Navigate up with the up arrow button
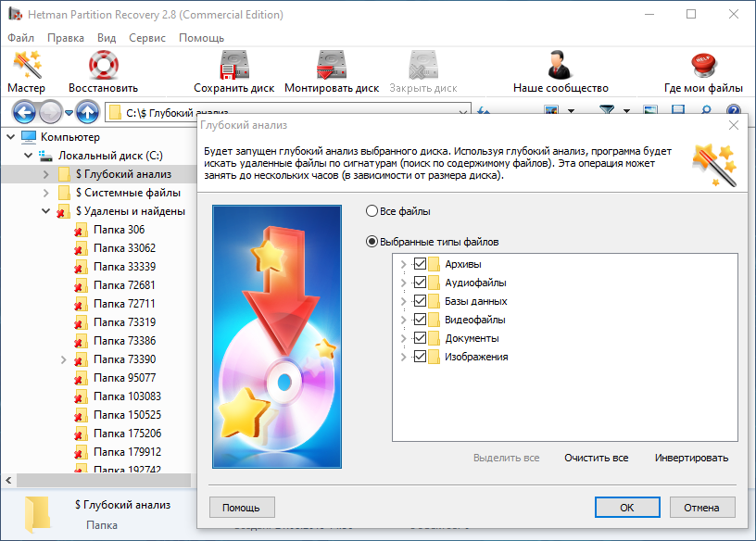This screenshot has width=756, height=541. [x=87, y=113]
